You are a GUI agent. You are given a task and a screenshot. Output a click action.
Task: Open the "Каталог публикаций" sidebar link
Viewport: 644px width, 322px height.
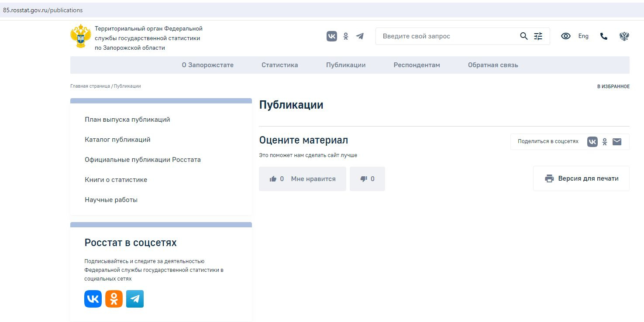tap(117, 140)
